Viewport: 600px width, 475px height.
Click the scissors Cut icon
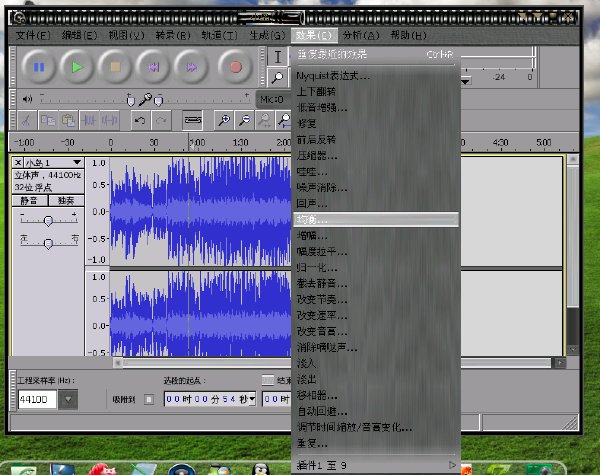(x=26, y=121)
